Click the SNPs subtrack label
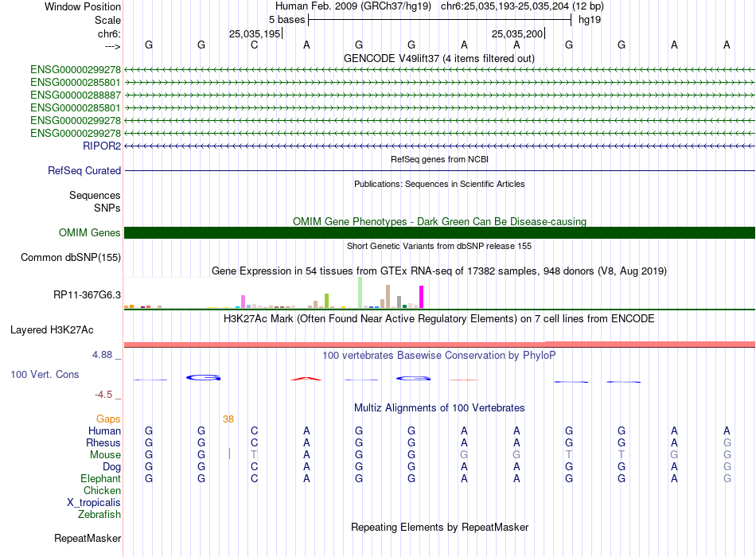The image size is (756, 557). 107,208
